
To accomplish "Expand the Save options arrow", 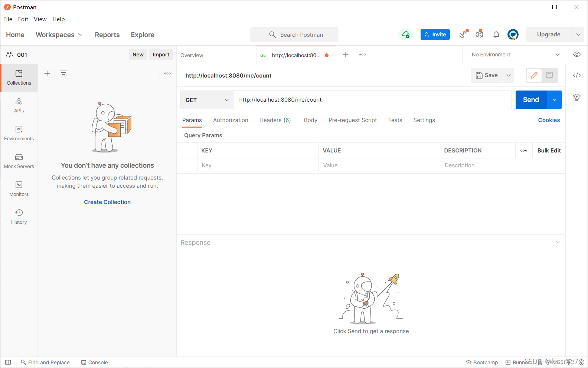I will 509,75.
